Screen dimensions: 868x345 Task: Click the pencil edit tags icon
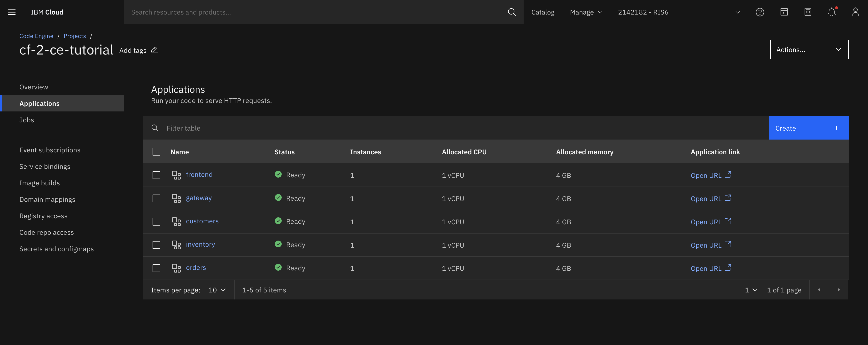[x=154, y=50]
